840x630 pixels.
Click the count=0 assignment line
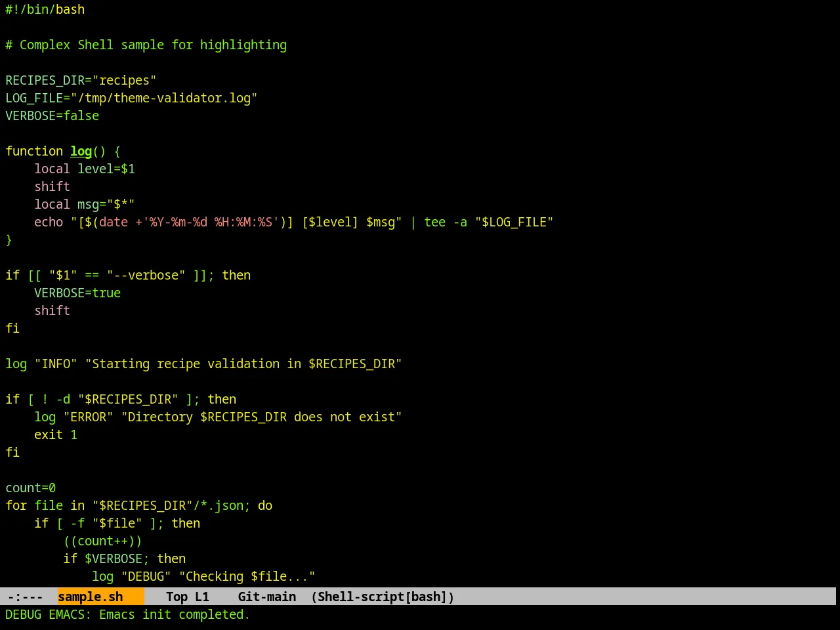pos(31,488)
